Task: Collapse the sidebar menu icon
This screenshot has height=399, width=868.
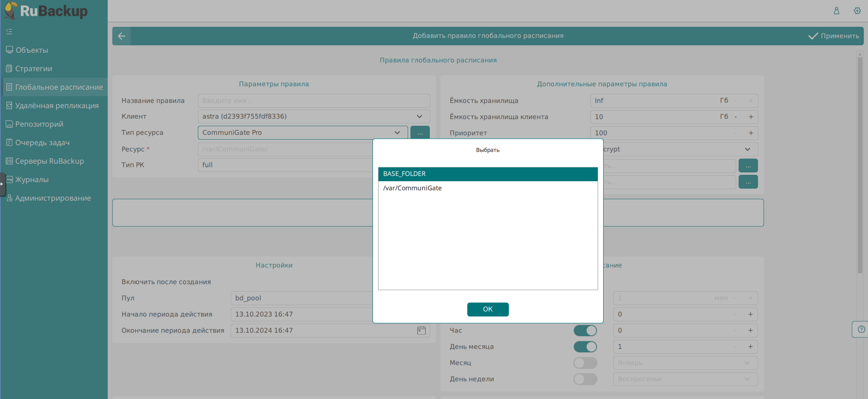Action: pos(9,31)
